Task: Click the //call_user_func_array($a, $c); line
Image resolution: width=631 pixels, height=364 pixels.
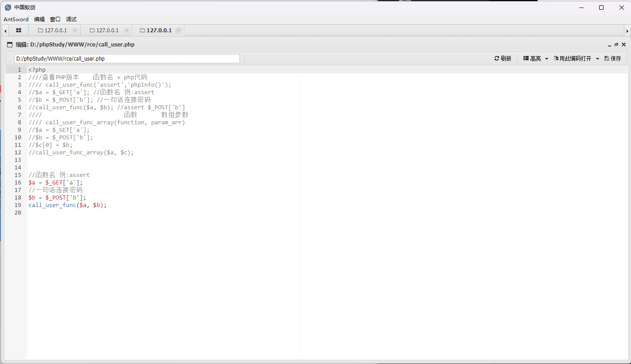Action: 81,153
